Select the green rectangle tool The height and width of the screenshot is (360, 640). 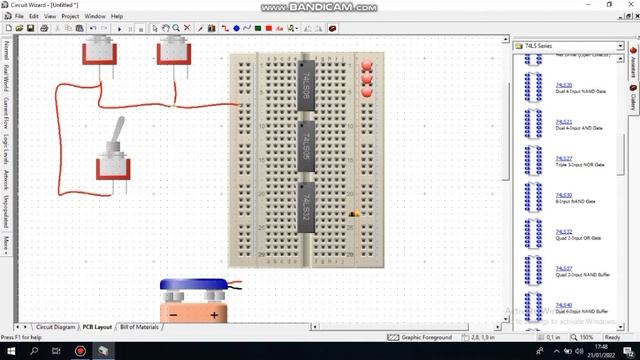point(258,28)
